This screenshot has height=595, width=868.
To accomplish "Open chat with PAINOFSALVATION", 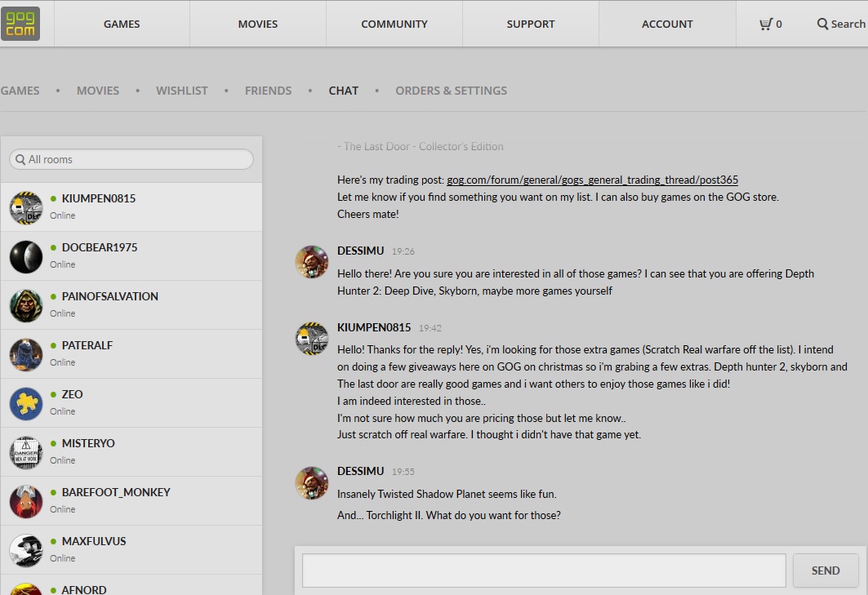I will [x=131, y=305].
